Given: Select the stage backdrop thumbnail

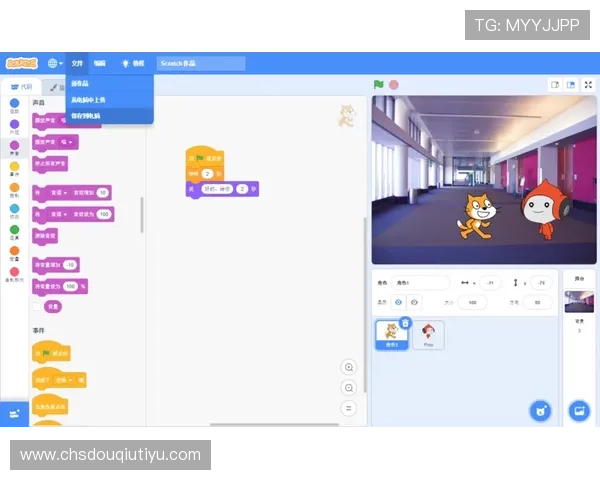Looking at the screenshot, I should tap(579, 302).
